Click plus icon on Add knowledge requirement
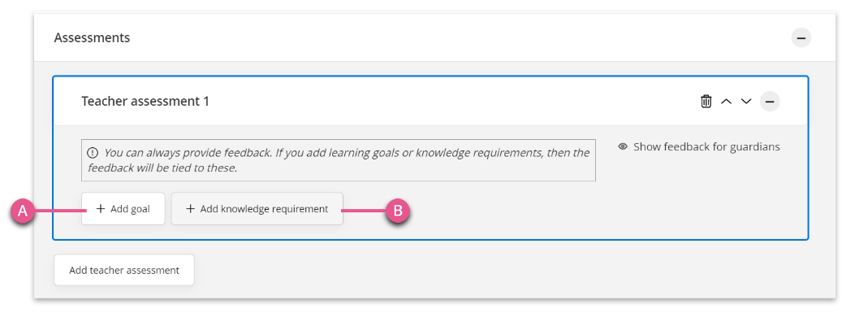 (190, 209)
